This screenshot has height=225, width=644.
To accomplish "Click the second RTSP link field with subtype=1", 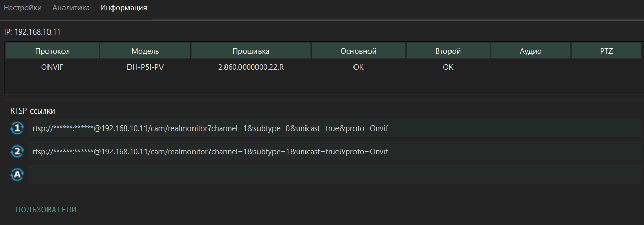I will (x=335, y=151).
